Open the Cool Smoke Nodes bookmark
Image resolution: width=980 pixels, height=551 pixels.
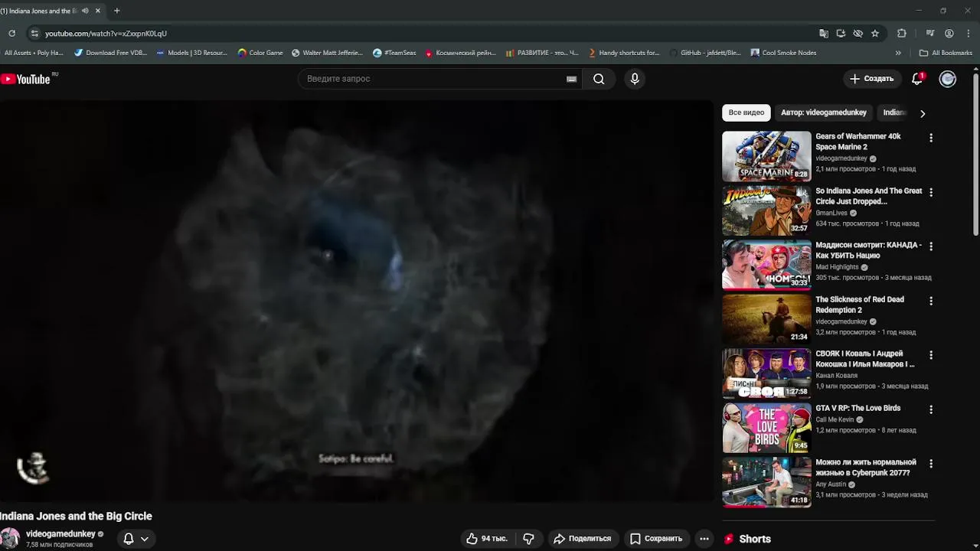pyautogui.click(x=783, y=53)
